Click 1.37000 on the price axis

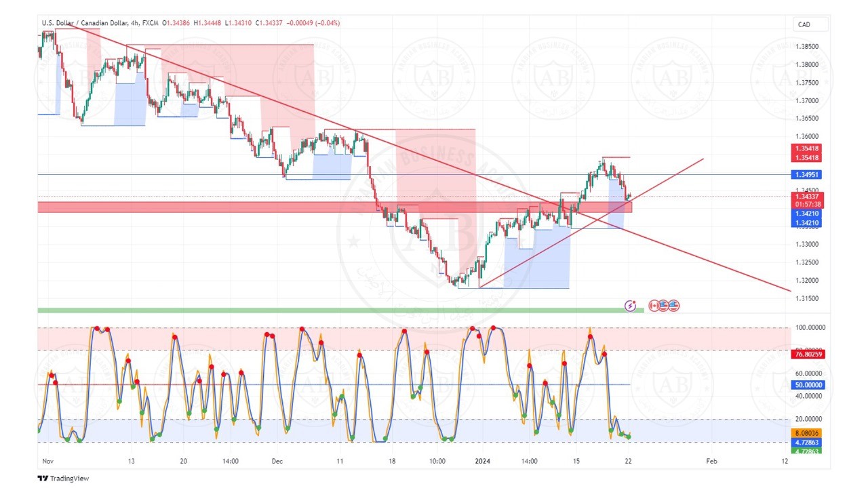click(x=808, y=101)
